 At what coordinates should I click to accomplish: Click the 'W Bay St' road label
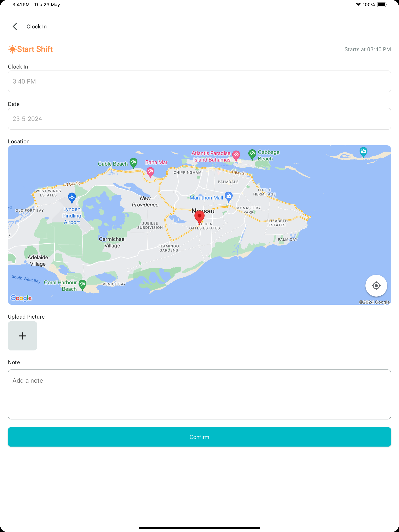[x=72, y=184]
